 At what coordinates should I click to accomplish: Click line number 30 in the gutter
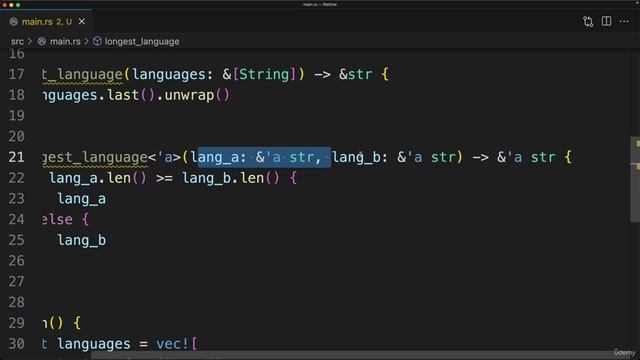(x=16, y=344)
